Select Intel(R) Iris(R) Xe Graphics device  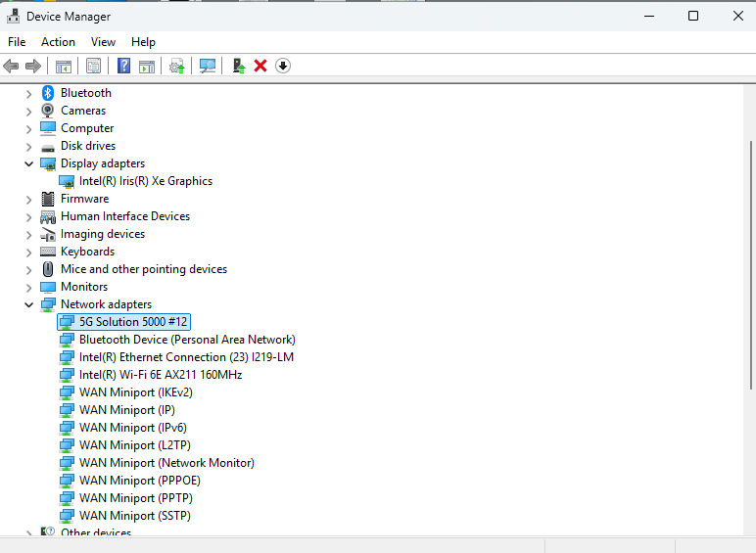pyautogui.click(x=145, y=181)
